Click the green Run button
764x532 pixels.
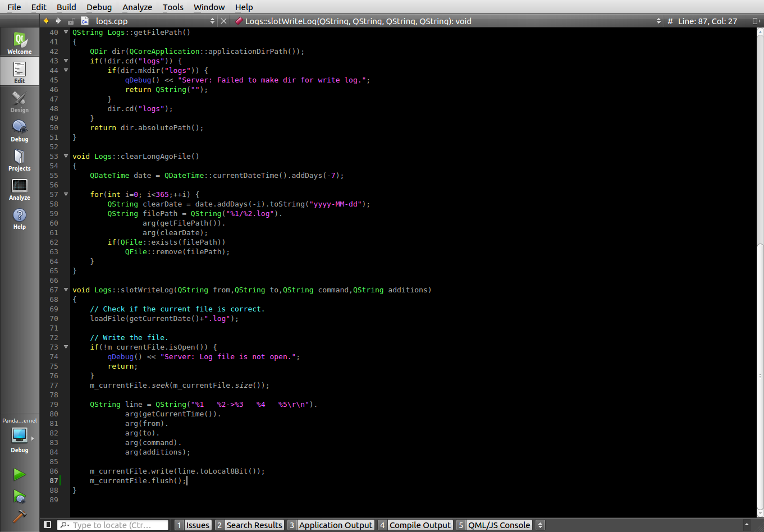tap(20, 475)
